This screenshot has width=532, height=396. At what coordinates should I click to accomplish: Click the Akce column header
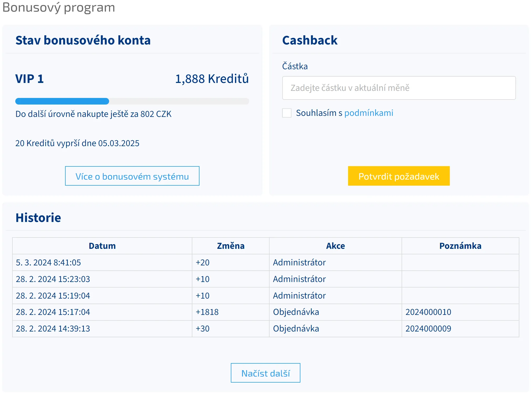tap(335, 246)
